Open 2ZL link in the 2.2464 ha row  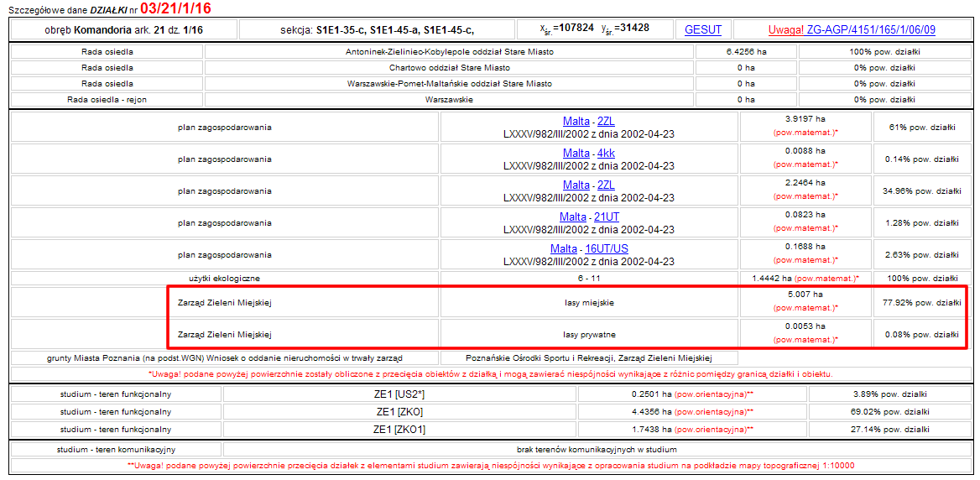[606, 185]
